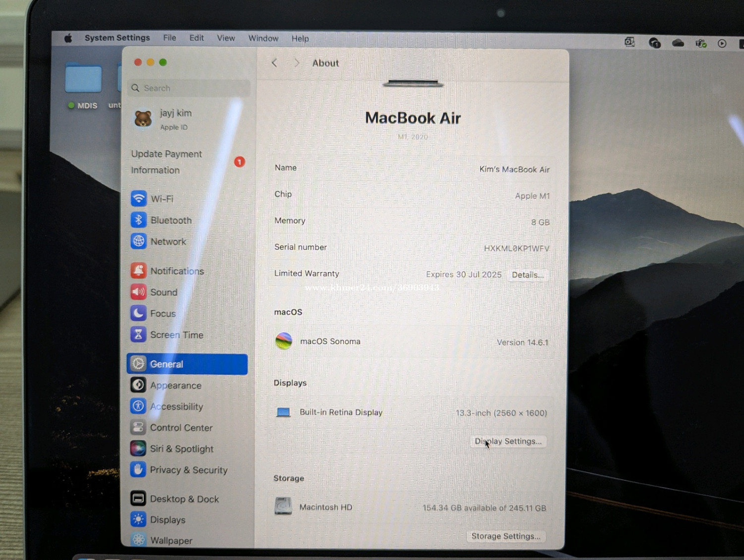Viewport: 744px width, 560px height.
Task: Go back with the left chevron
Action: point(274,62)
